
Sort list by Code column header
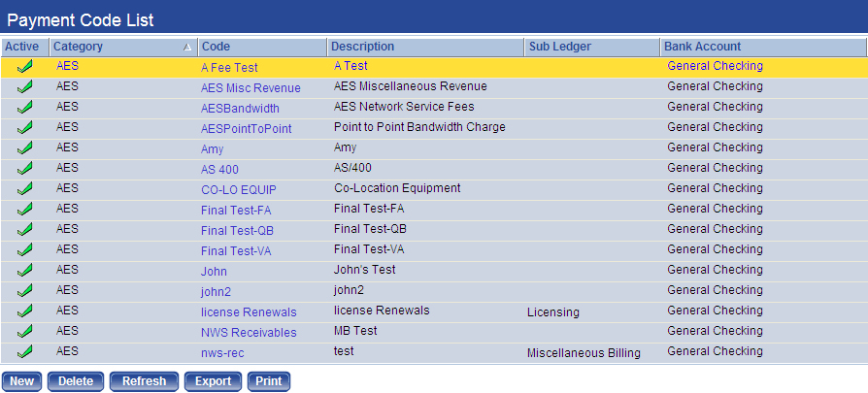(216, 47)
